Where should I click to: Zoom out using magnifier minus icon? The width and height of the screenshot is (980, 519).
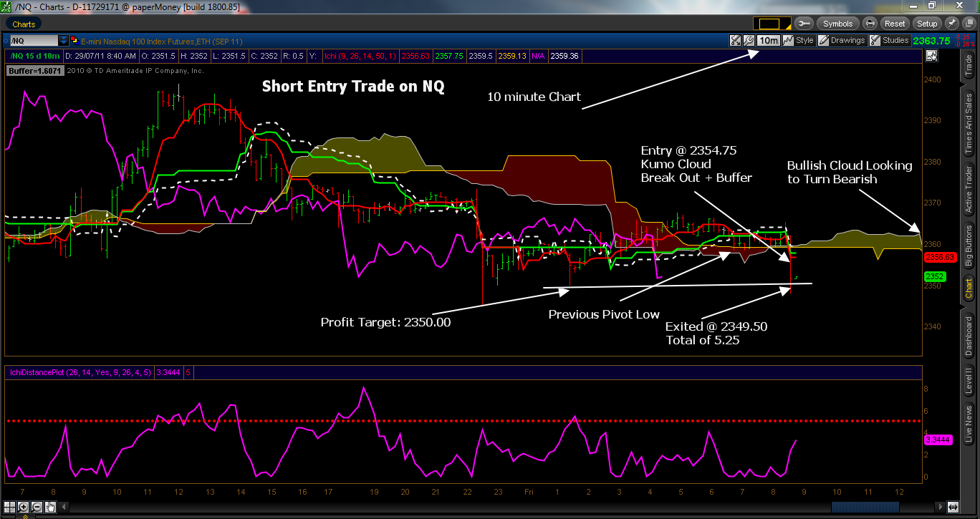[38, 507]
